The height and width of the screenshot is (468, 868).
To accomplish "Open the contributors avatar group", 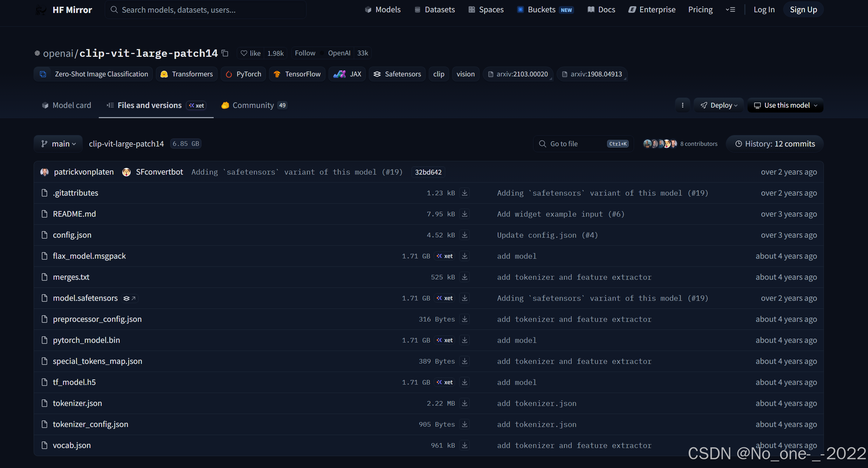I will pos(660,144).
